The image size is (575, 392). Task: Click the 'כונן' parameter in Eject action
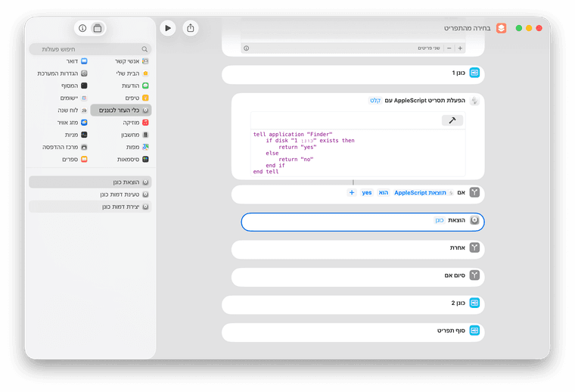[439, 220]
